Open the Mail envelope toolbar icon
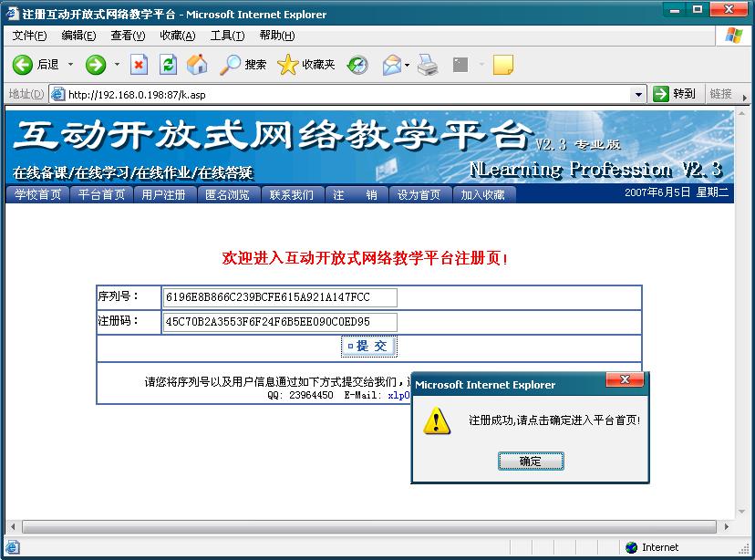This screenshot has height=560, width=755. [x=391, y=65]
